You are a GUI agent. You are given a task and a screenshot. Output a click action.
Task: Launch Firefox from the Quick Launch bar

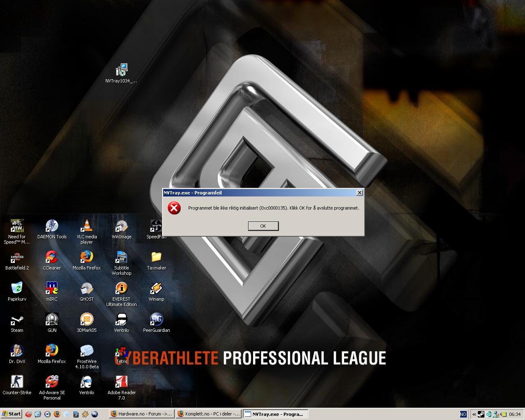tap(57, 414)
